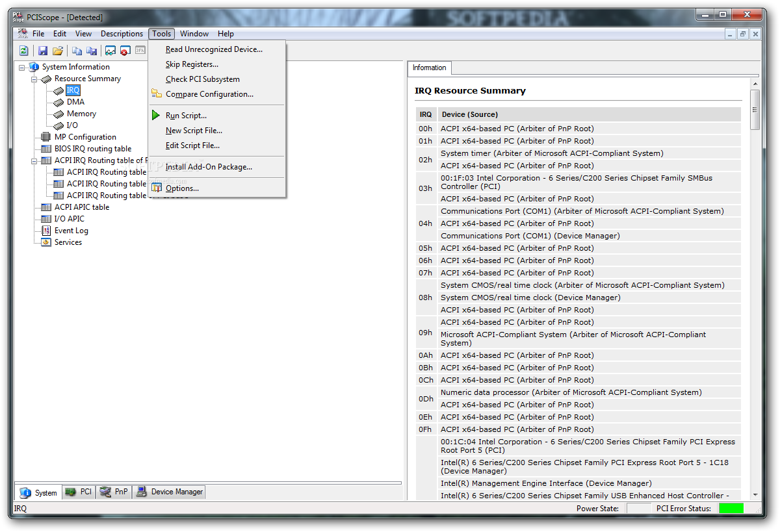This screenshot has width=780, height=532.
Task: Click the I/O APIC table icon
Action: [x=46, y=219]
